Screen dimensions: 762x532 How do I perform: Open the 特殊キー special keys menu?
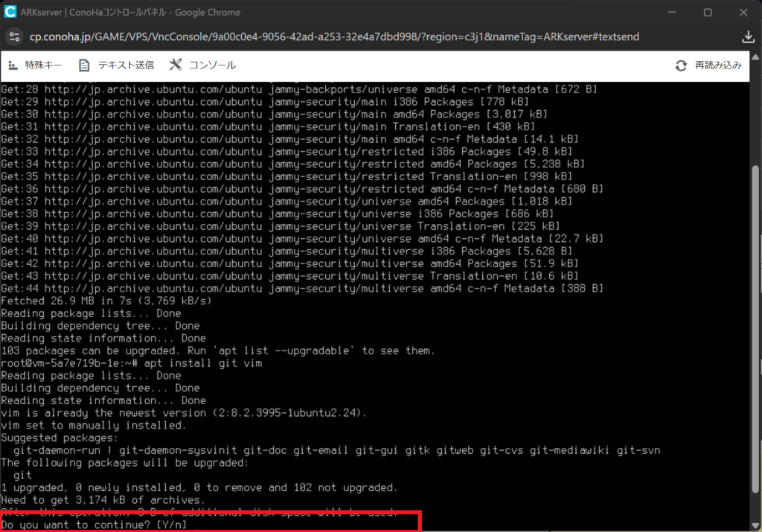pyautogui.click(x=43, y=65)
